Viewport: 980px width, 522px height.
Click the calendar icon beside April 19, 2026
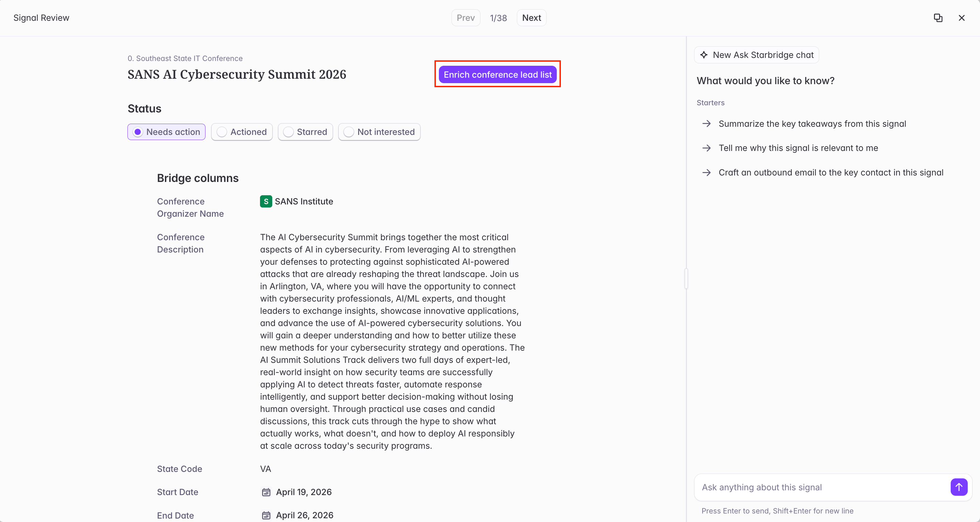[x=266, y=492]
